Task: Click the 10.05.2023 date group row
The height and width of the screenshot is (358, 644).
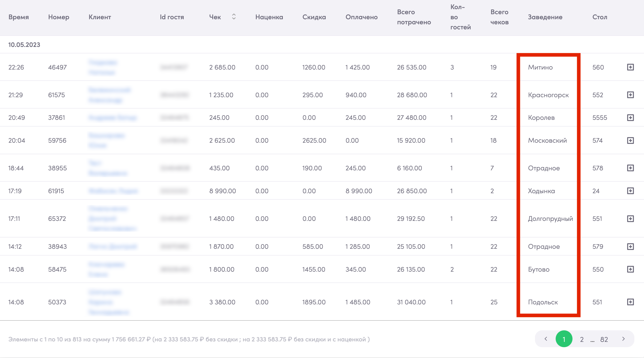Action: coord(322,45)
